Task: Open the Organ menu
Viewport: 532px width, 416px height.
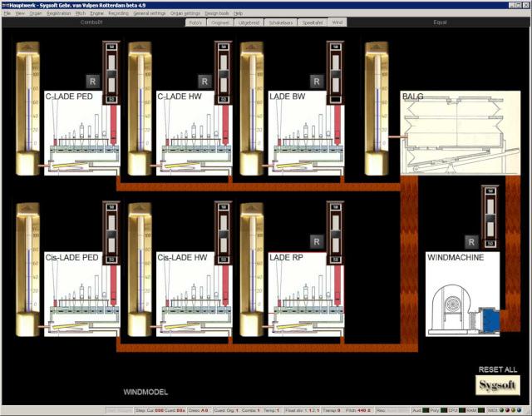Action: pyautogui.click(x=36, y=14)
